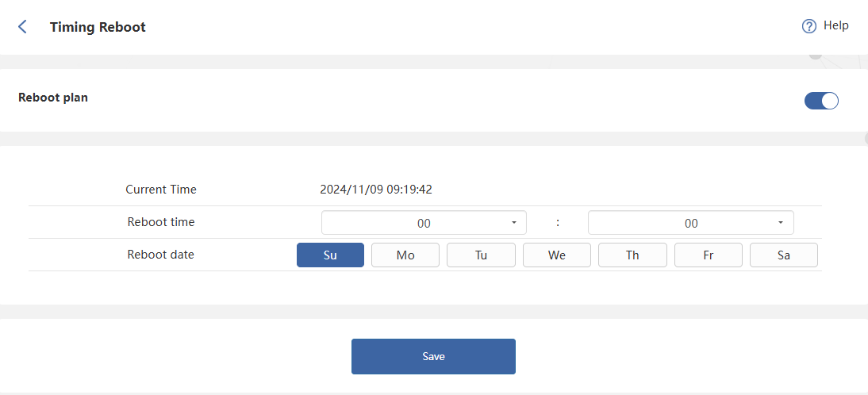
Task: Save the reboot schedule
Action: 433,356
